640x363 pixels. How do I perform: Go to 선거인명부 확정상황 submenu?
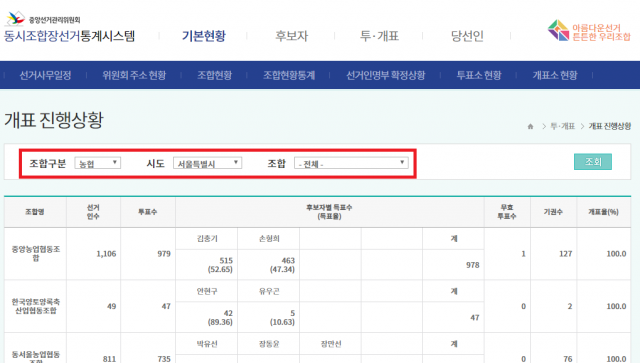[385, 75]
